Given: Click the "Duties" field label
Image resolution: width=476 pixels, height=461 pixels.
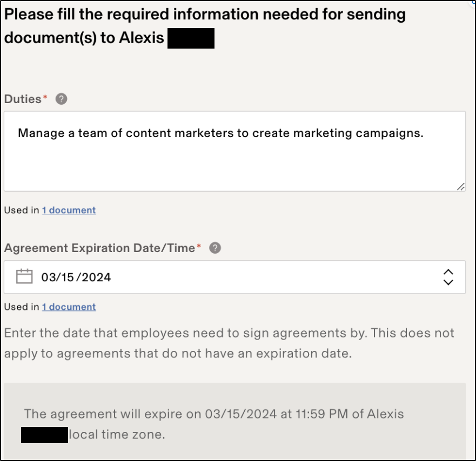Looking at the screenshot, I should (x=23, y=99).
